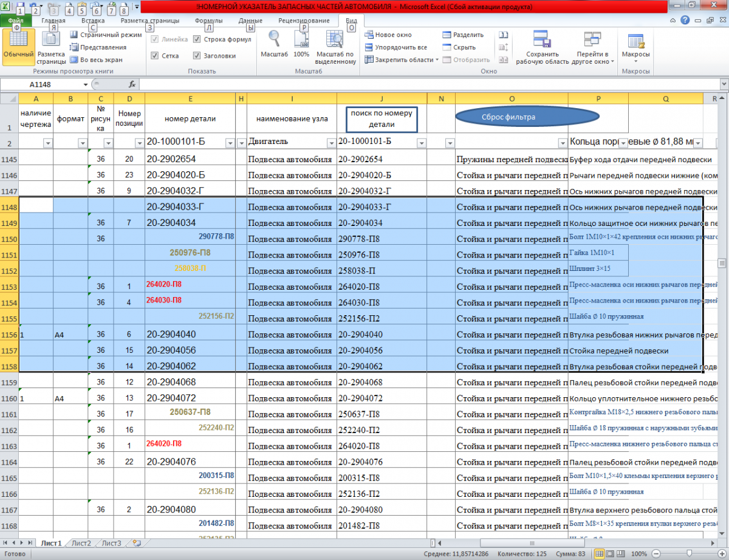The height and width of the screenshot is (560, 729).
Task: Switch to Normal (Обычный) view mode
Action: (18, 46)
